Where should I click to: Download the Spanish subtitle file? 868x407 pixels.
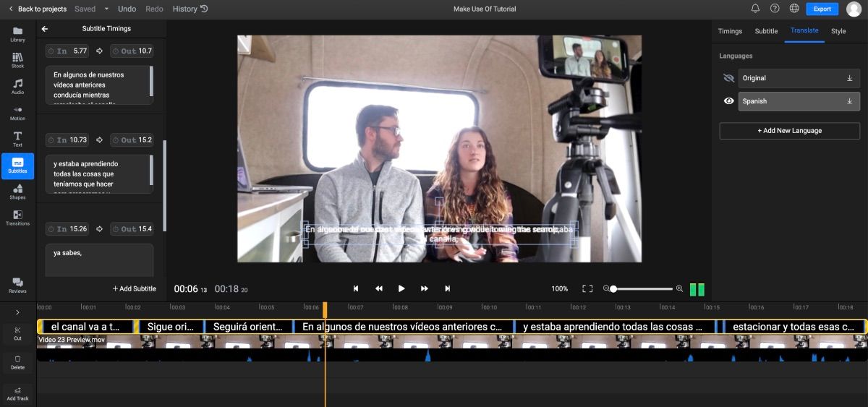tap(849, 101)
